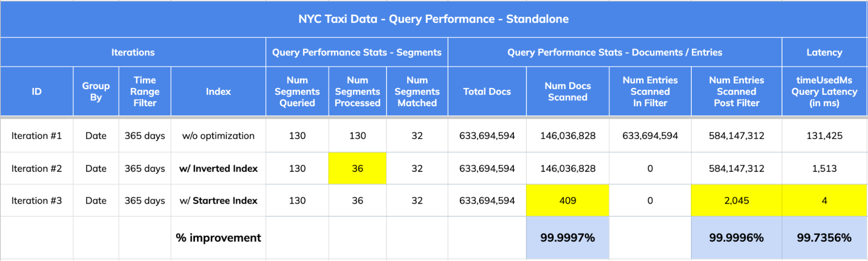Click 'Query Performance Stats - Segments' header
This screenshot has height=261, width=868.
coord(356,52)
